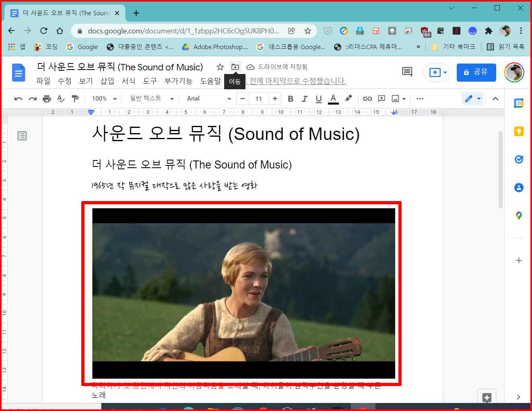The height and width of the screenshot is (411, 532).
Task: Open the comment history icon
Action: (407, 72)
